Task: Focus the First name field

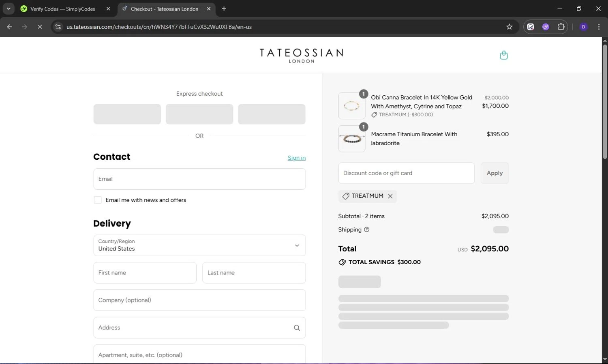Action: (145, 273)
